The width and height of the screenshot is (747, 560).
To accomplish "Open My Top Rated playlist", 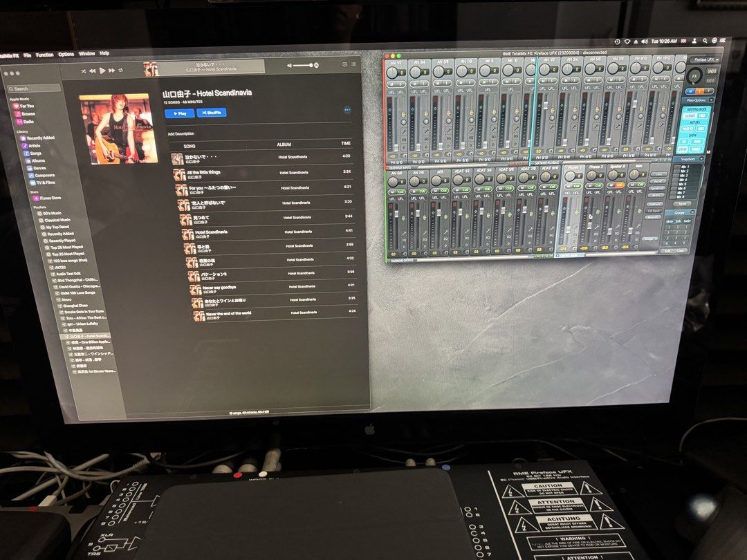I will [x=53, y=227].
